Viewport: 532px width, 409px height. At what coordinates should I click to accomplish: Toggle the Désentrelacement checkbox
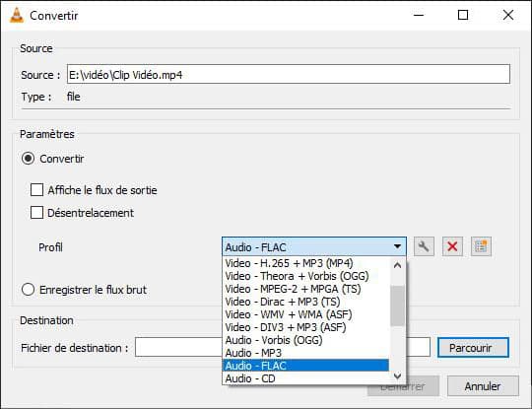click(36, 213)
